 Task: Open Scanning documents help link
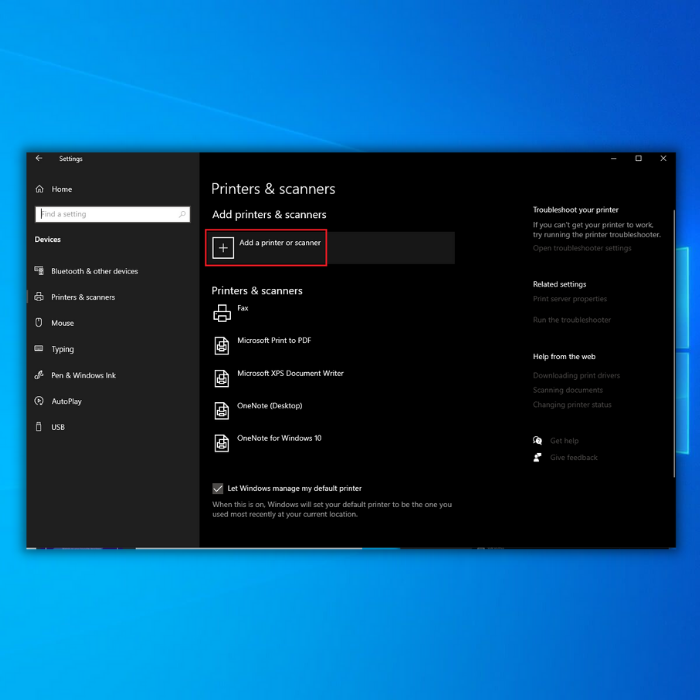pyautogui.click(x=568, y=390)
